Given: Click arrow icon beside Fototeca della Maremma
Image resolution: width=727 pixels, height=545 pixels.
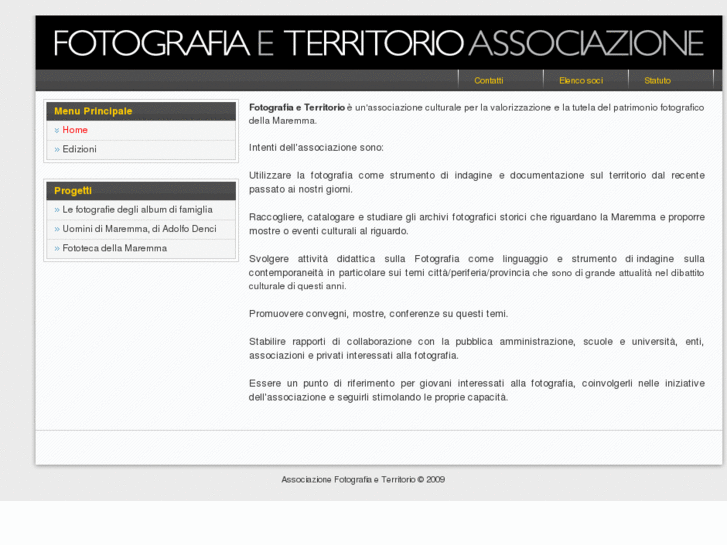Looking at the screenshot, I should point(57,249).
